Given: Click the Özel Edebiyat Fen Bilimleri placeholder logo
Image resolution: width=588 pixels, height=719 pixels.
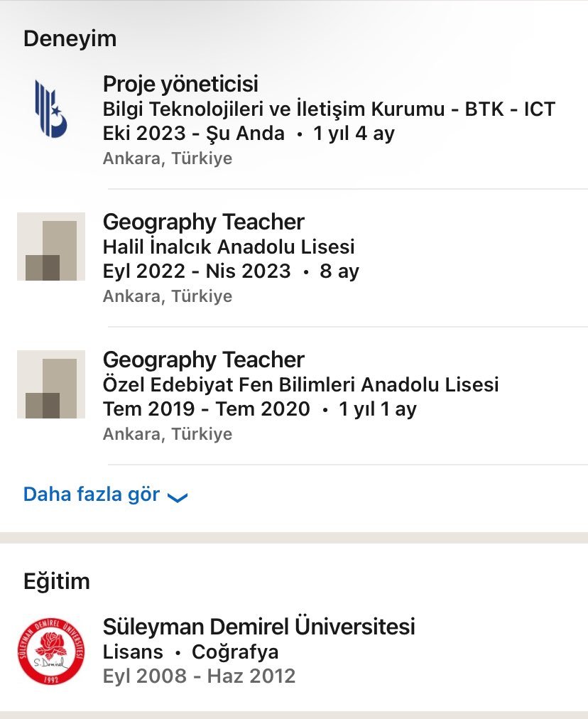Looking at the screenshot, I should [x=50, y=384].
